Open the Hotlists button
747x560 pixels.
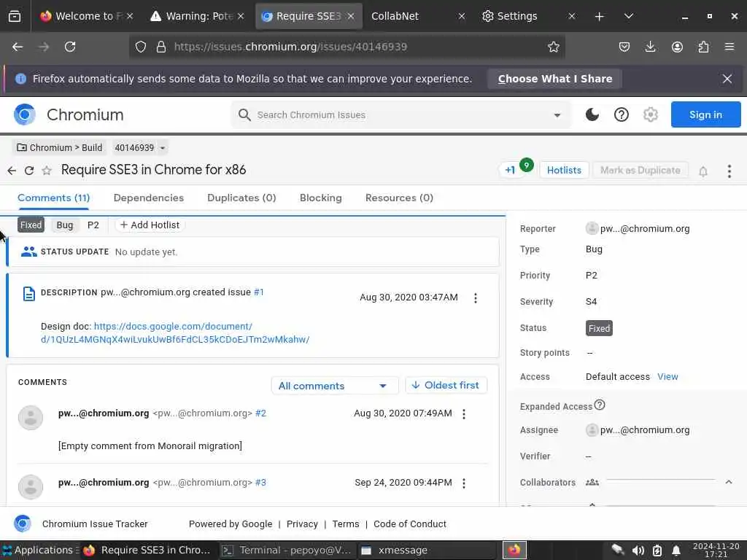[x=564, y=170]
